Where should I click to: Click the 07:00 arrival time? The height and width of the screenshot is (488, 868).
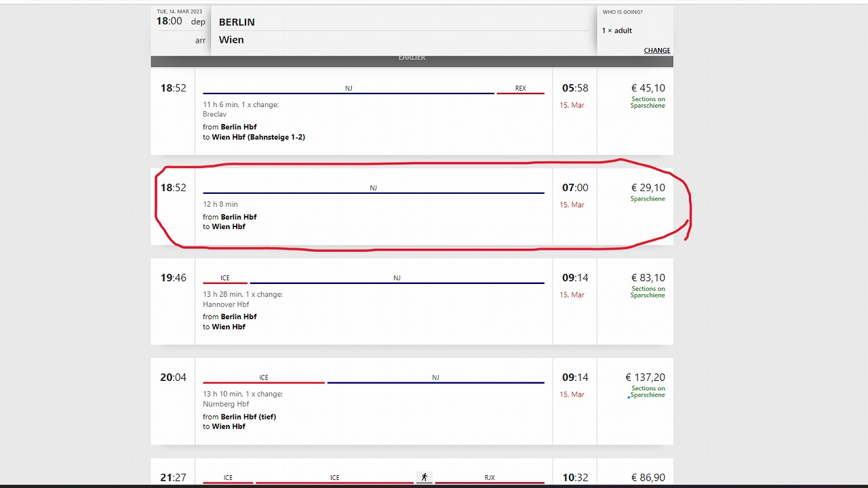tap(575, 188)
